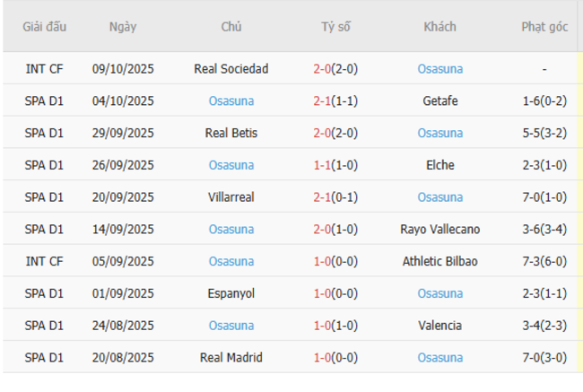Image resolution: width=583 pixels, height=392 pixels.
Task: Click the "Chú" column header
Action: 231,27
